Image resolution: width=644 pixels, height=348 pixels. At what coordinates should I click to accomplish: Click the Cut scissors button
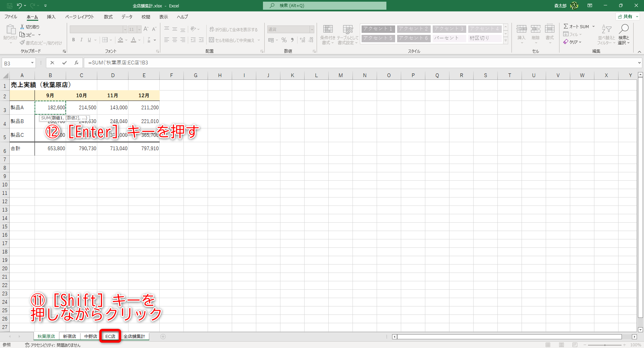coord(30,27)
